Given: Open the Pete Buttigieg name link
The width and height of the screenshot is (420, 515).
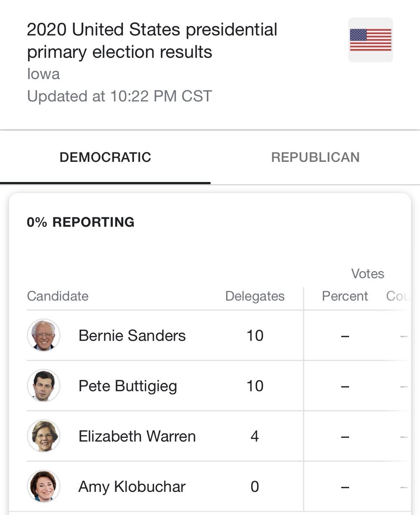Looking at the screenshot, I should [128, 386].
